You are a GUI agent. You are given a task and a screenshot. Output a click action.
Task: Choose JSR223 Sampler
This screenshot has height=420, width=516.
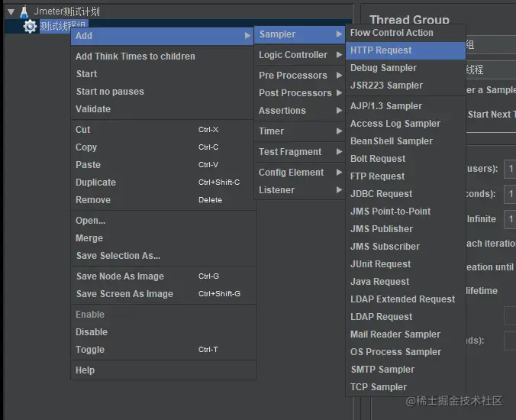pos(405,86)
